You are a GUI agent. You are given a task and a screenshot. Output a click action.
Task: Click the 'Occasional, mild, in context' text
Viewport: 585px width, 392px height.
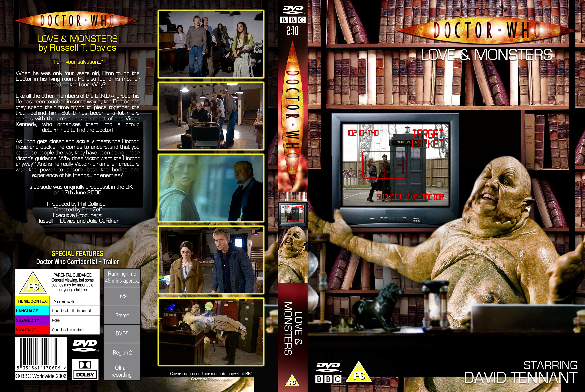(71, 311)
